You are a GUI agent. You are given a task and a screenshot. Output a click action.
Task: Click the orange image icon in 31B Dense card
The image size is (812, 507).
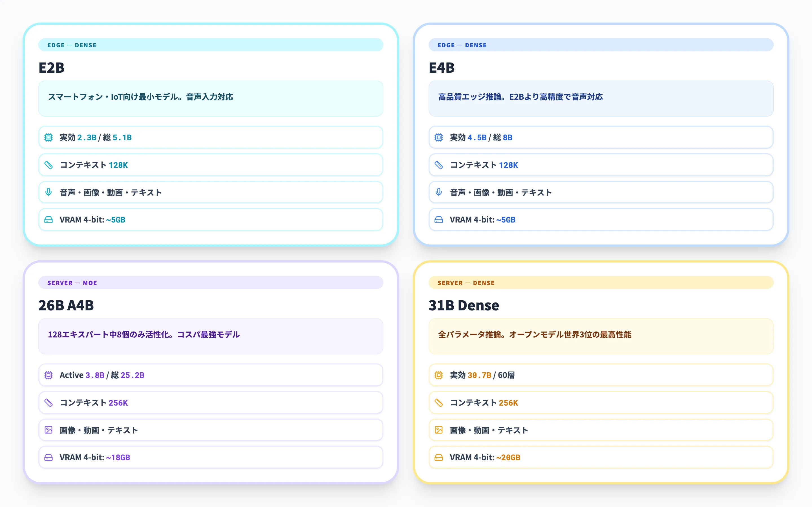438,430
